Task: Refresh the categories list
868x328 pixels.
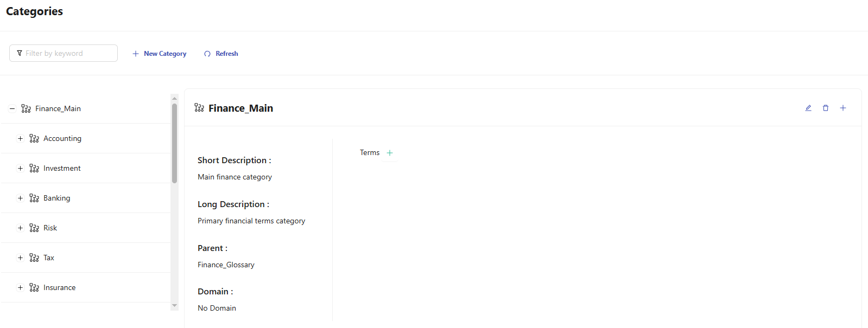Action: point(221,54)
